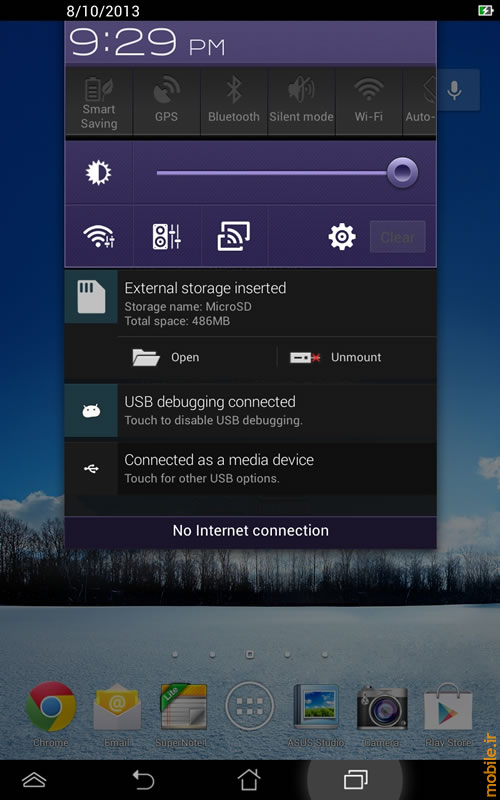Enable Wi-Fi quick setting

click(x=368, y=102)
